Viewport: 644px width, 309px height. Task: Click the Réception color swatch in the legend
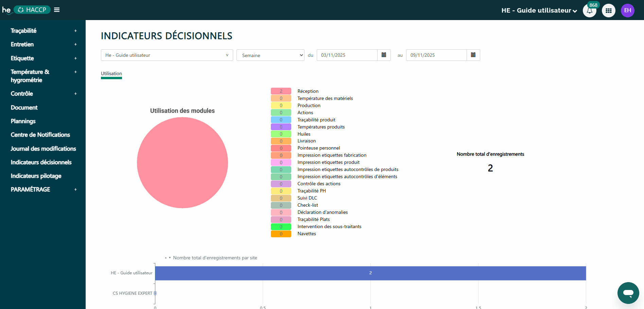[x=281, y=91]
